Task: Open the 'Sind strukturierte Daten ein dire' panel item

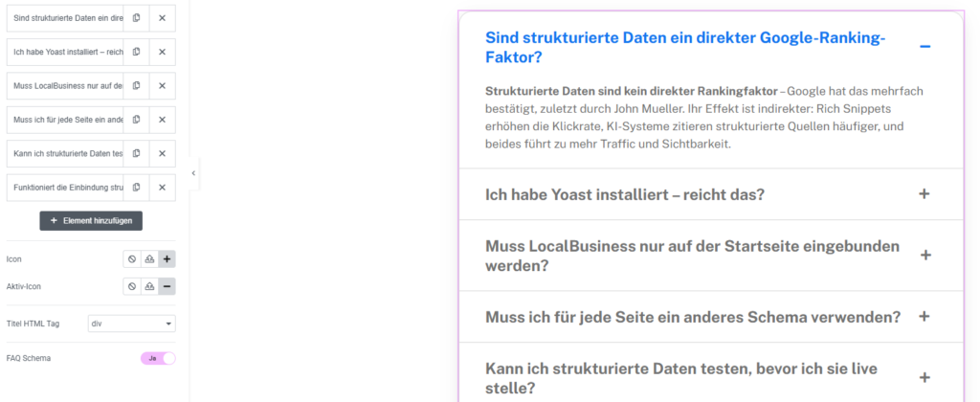Action: click(65, 18)
